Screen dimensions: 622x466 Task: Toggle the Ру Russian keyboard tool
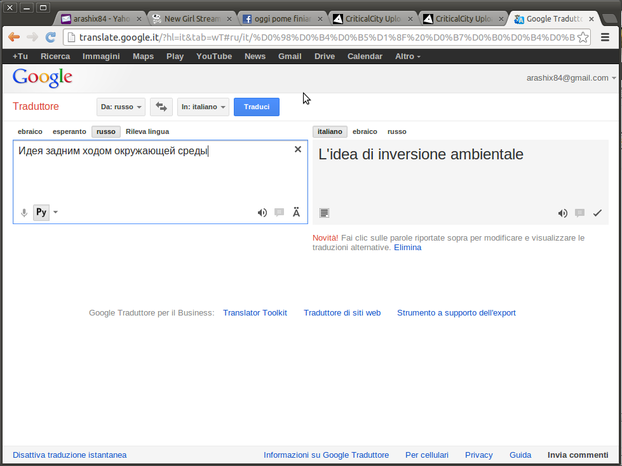click(41, 212)
